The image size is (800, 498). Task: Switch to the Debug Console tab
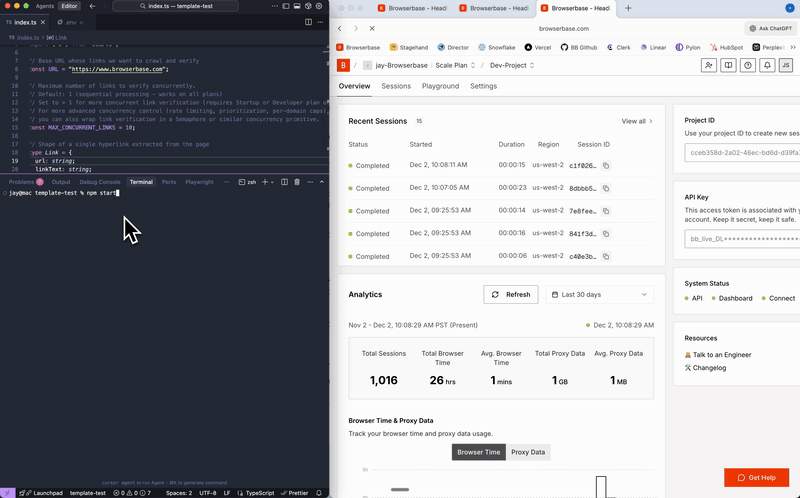tap(100, 182)
